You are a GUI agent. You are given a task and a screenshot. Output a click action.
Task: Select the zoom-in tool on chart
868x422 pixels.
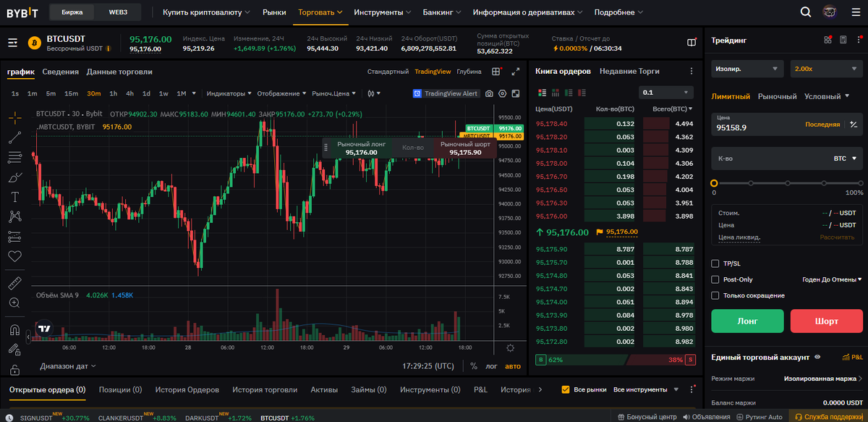[x=15, y=303]
